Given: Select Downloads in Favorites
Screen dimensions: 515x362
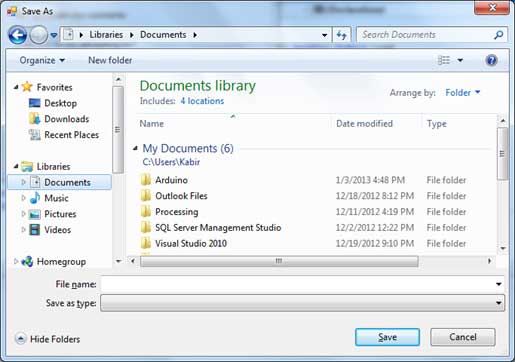Looking at the screenshot, I should tap(67, 119).
